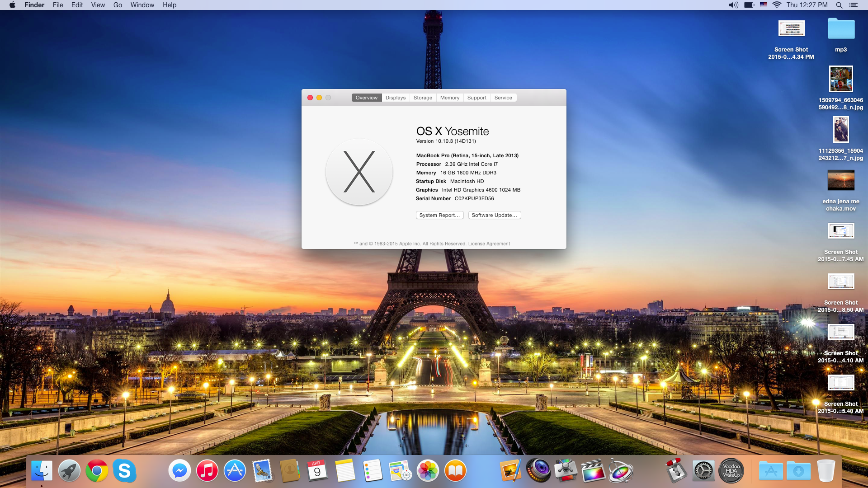
Task: Click the Software Update… button
Action: 495,215
